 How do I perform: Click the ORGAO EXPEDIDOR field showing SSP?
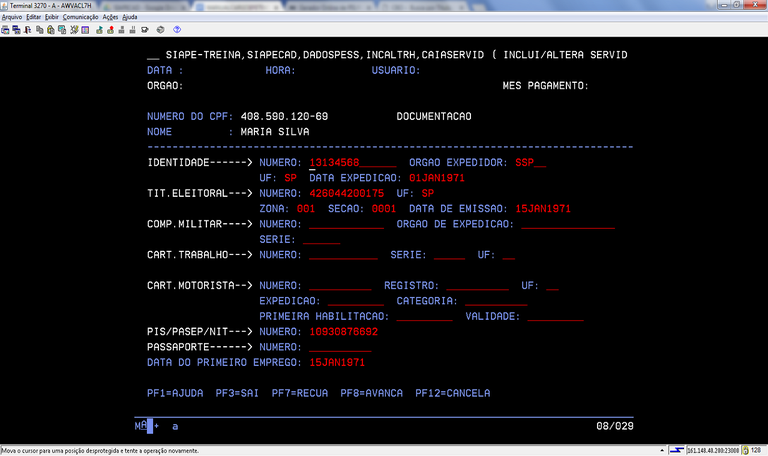pos(530,162)
